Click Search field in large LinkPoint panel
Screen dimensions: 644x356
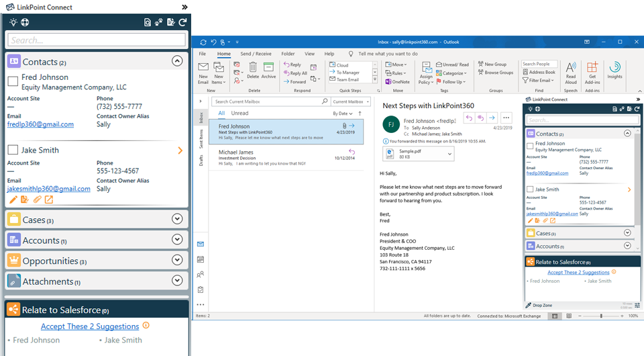point(97,40)
